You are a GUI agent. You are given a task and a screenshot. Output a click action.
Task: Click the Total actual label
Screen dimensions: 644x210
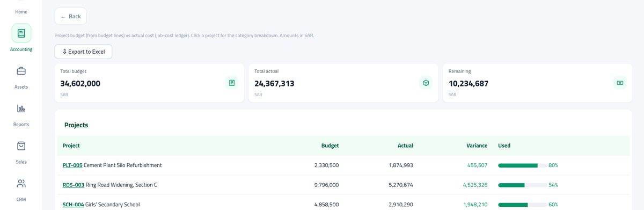pos(267,71)
